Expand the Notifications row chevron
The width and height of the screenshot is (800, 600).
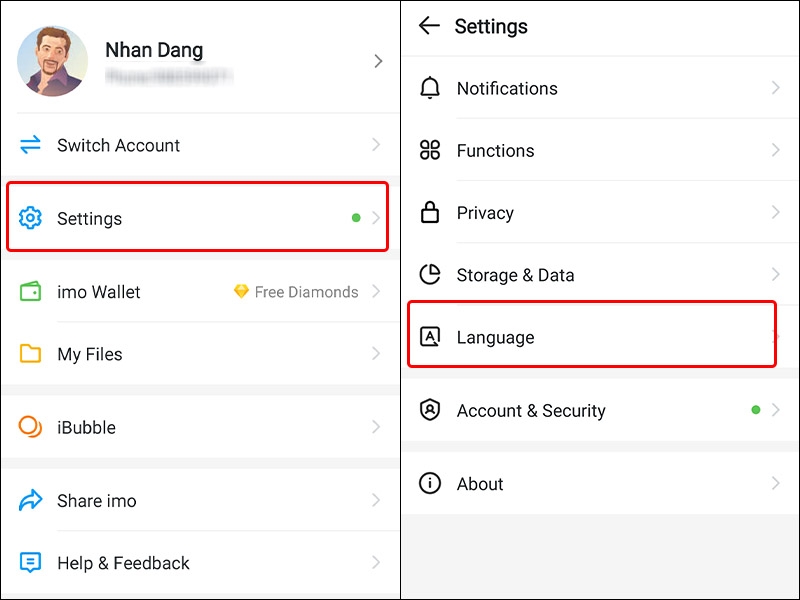coord(776,88)
